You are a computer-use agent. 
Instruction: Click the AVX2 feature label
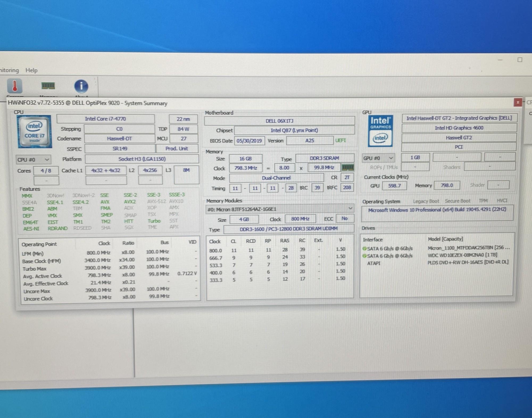pos(130,202)
